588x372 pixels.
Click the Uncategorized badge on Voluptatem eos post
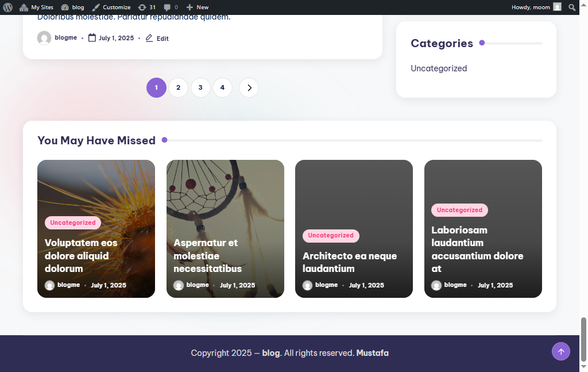(72, 223)
